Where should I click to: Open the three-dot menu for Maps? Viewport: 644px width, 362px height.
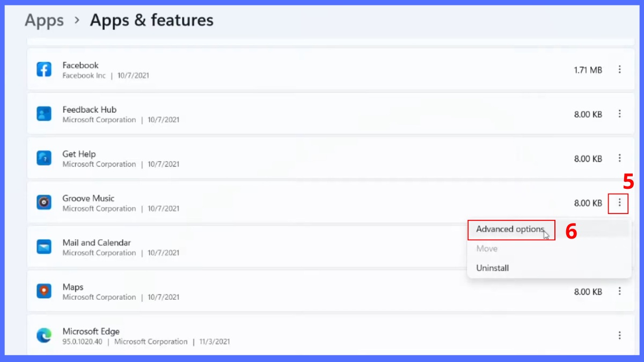pos(620,291)
